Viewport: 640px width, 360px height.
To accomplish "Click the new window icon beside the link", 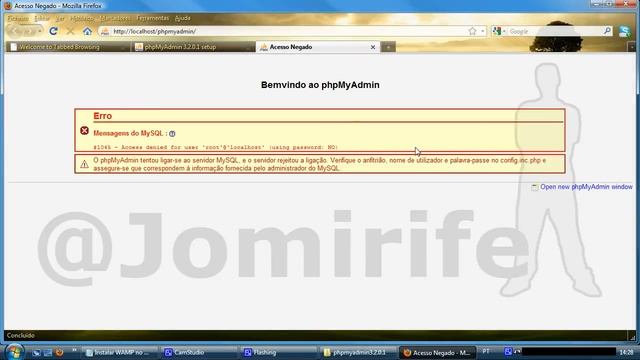I will tap(535, 187).
